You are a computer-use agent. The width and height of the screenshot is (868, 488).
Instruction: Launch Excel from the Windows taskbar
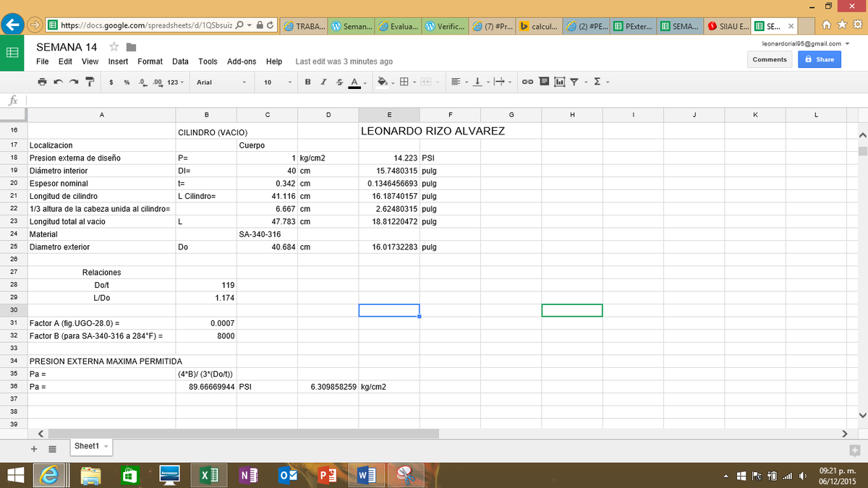coord(209,475)
